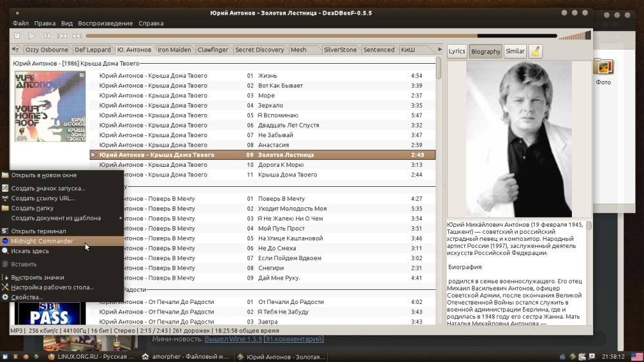This screenshot has height=362, width=644.
Task: Adjust the volume bar level
Action: pyautogui.click(x=575, y=36)
